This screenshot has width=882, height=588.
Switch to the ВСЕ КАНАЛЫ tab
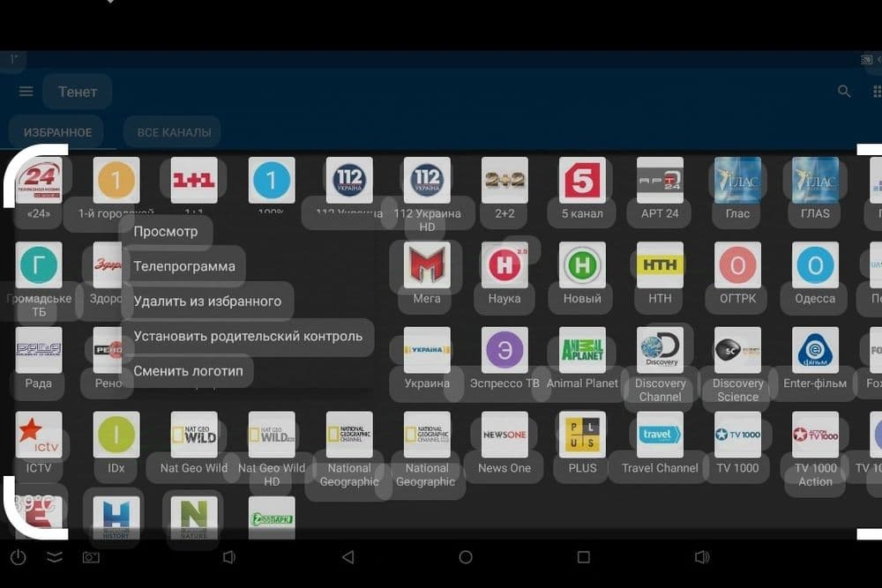(175, 132)
